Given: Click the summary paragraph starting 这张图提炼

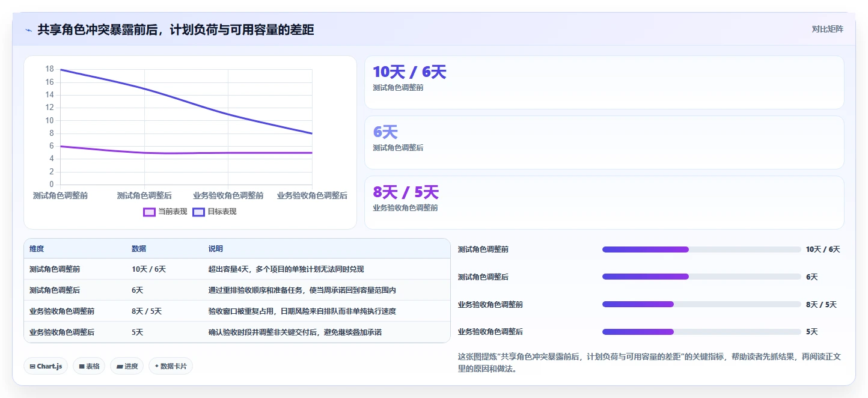Looking at the screenshot, I should [x=649, y=363].
